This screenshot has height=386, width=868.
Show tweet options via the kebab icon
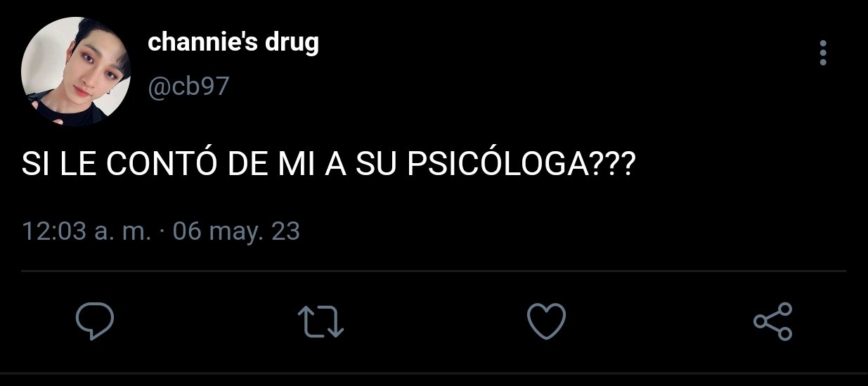click(823, 53)
